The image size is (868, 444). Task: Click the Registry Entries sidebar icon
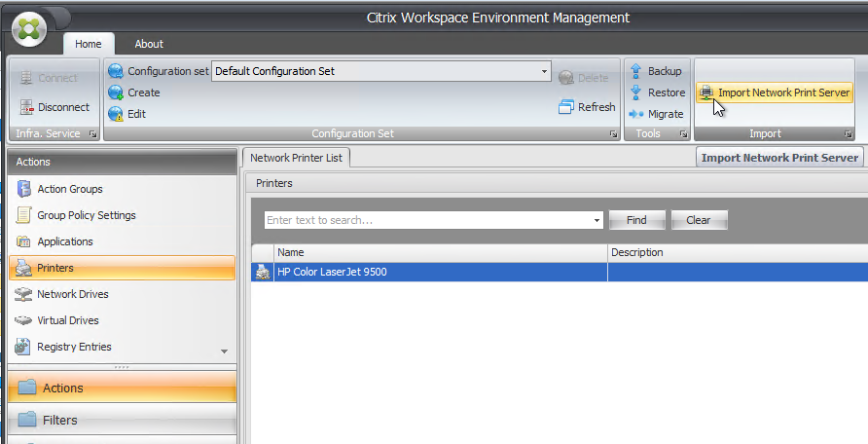tap(22, 347)
